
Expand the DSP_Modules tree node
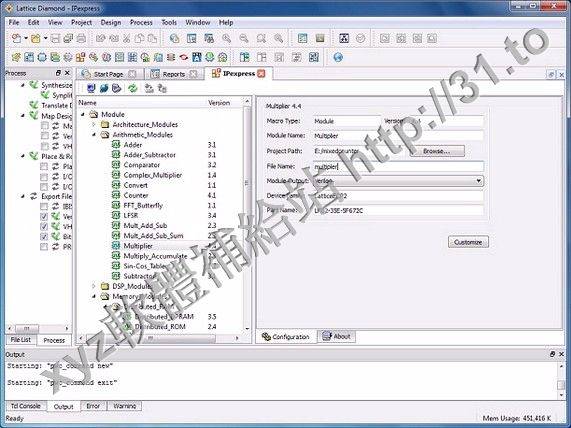coord(94,286)
